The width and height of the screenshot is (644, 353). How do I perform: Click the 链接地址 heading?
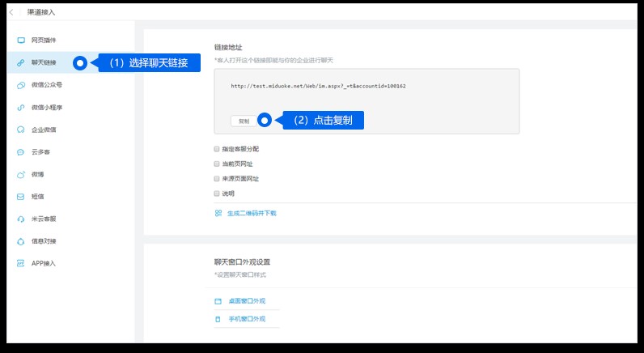[x=228, y=47]
